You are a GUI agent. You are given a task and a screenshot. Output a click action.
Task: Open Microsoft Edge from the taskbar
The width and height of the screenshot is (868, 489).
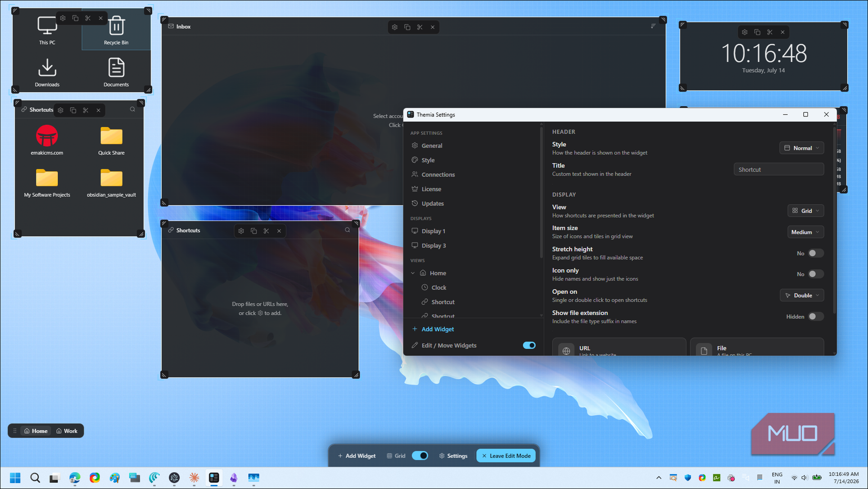tap(75, 478)
